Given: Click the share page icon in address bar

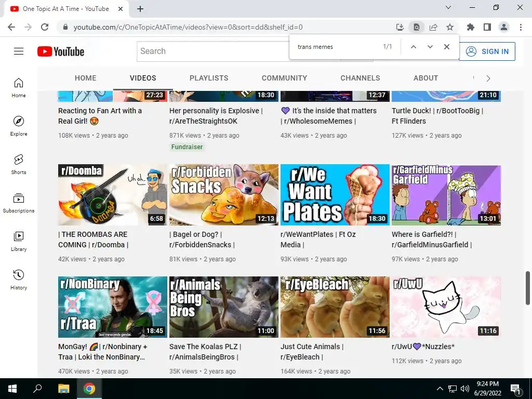Looking at the screenshot, I should pos(433,27).
